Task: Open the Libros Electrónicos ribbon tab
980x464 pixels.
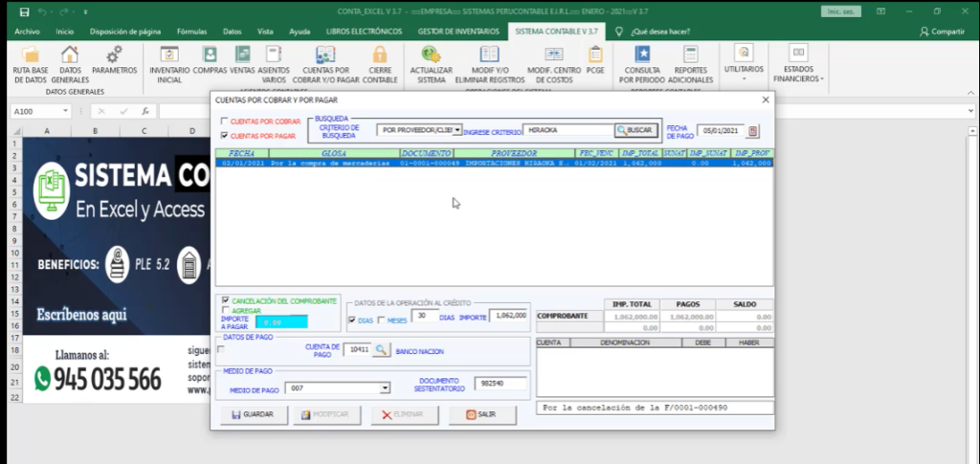Action: (362, 31)
